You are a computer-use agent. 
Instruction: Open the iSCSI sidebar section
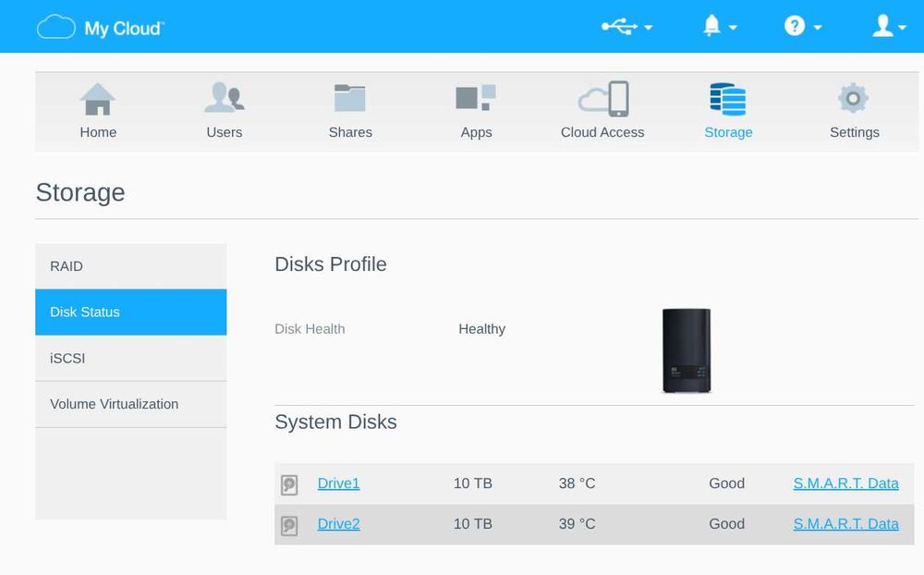pyautogui.click(x=131, y=358)
